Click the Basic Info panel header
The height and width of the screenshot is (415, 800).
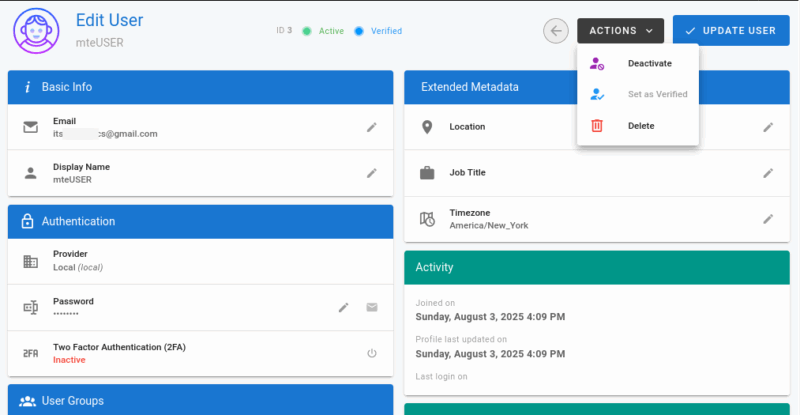tap(201, 87)
